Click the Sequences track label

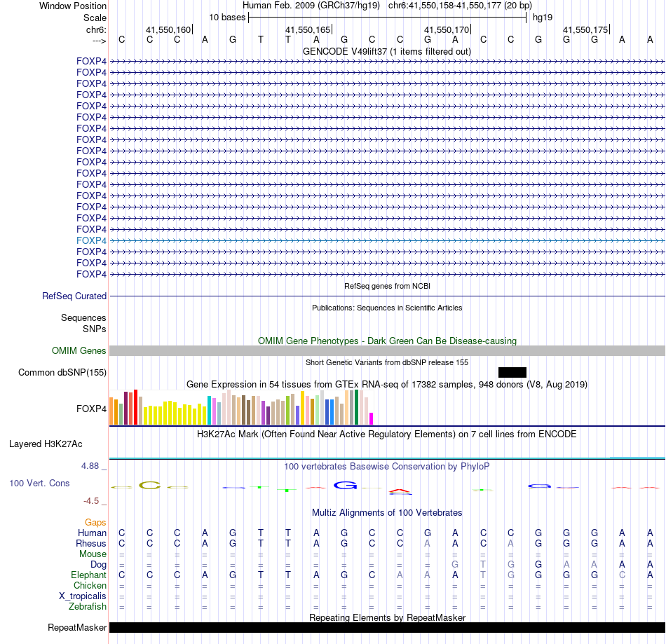83,317
